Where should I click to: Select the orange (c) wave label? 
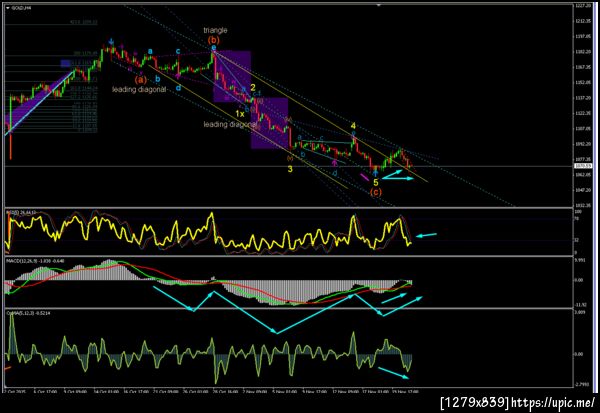coord(376,192)
